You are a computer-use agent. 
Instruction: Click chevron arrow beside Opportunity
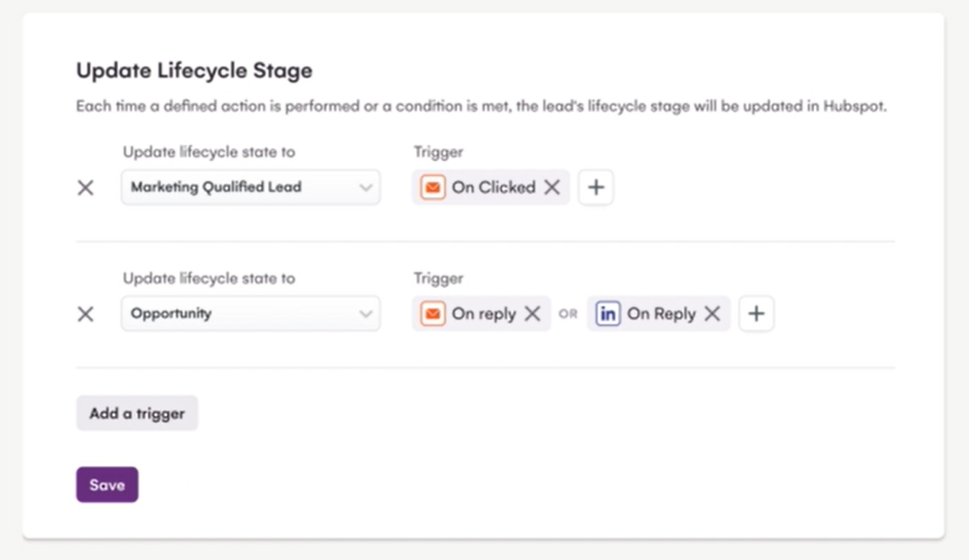(366, 314)
